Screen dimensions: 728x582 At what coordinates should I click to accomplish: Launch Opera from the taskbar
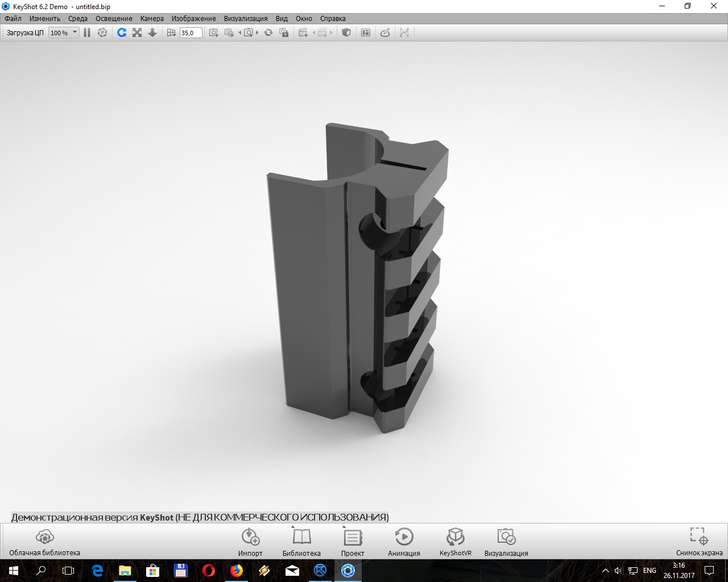[208, 571]
